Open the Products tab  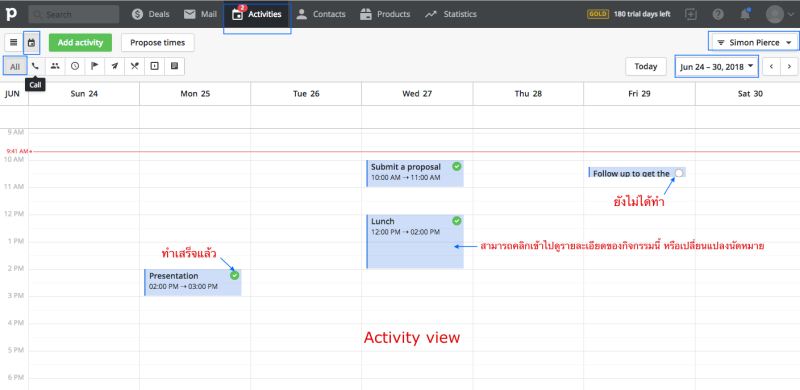point(385,14)
